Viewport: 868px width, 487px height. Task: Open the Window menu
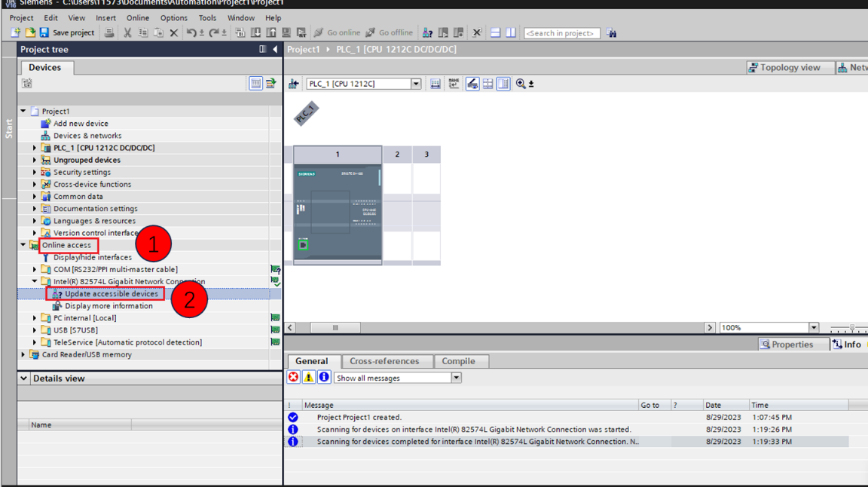[241, 18]
